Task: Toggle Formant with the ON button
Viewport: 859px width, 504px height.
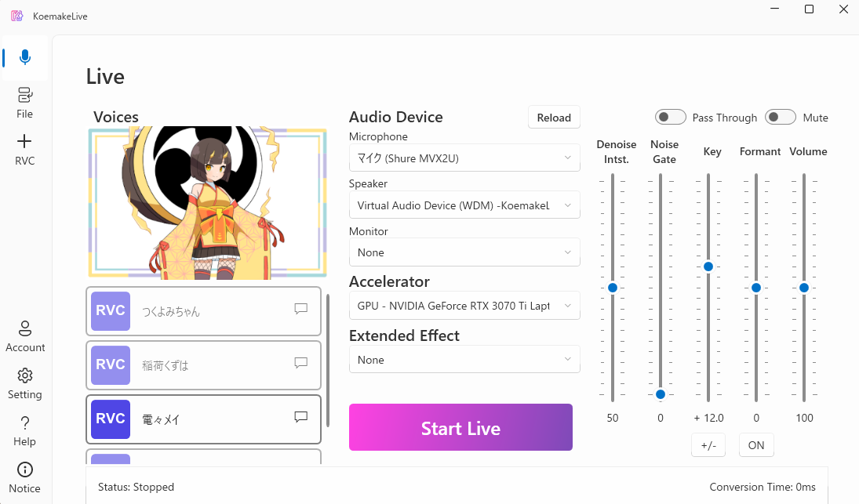Action: point(756,445)
